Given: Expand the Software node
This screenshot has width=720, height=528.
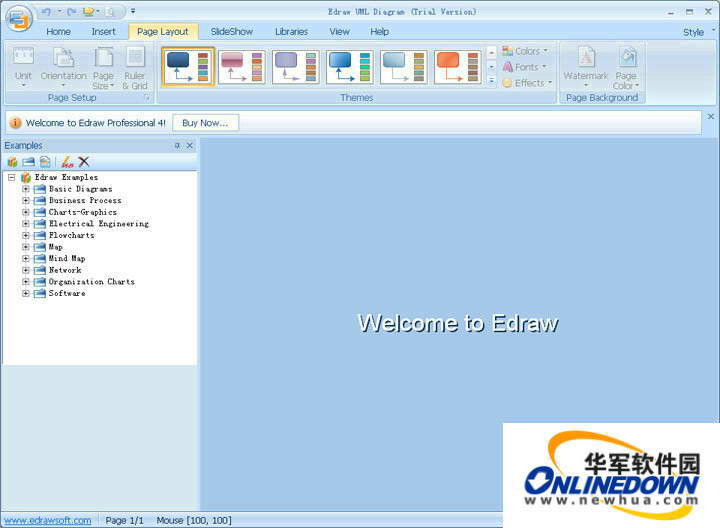Looking at the screenshot, I should pyautogui.click(x=26, y=293).
